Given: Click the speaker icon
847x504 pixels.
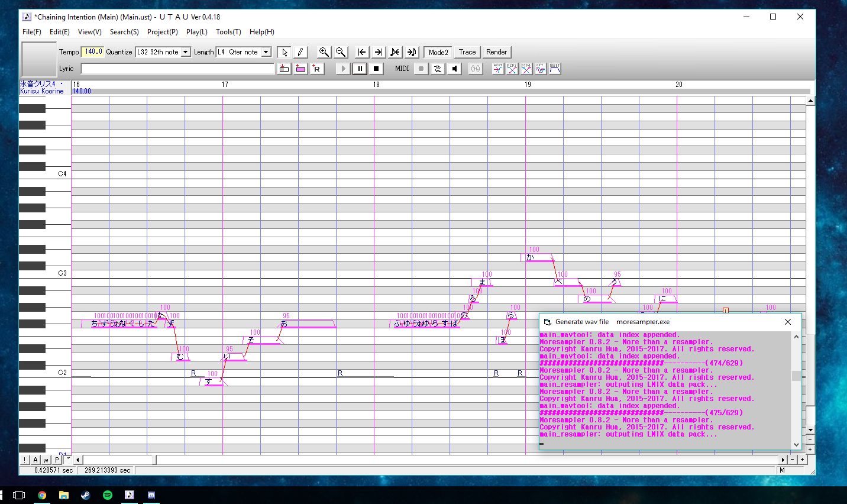Looking at the screenshot, I should [454, 69].
